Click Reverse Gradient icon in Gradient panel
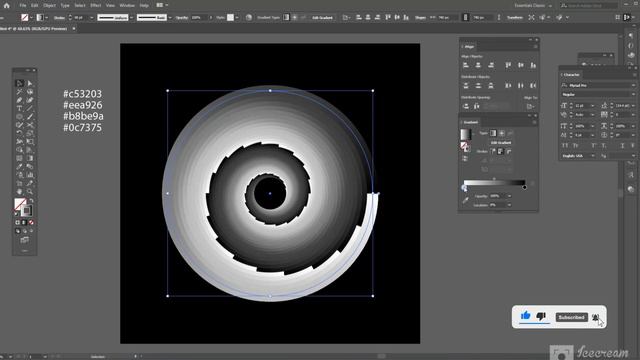The width and height of the screenshot is (640, 360). coord(465,158)
